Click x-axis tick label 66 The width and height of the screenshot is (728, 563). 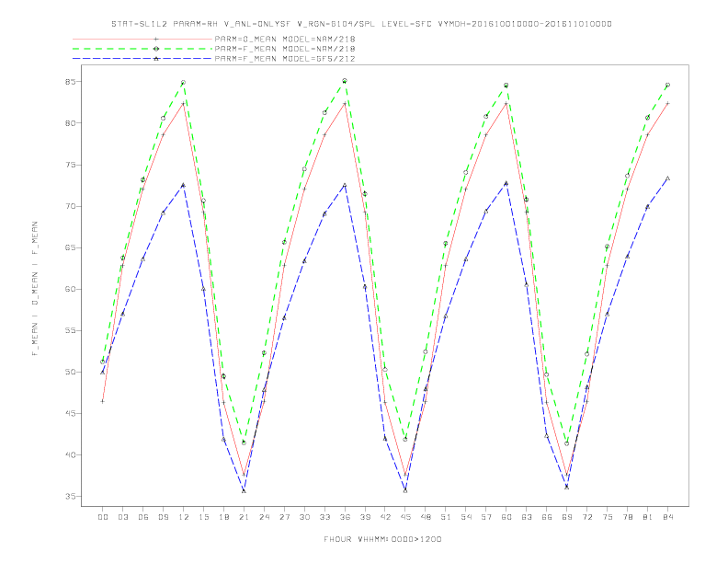[547, 517]
